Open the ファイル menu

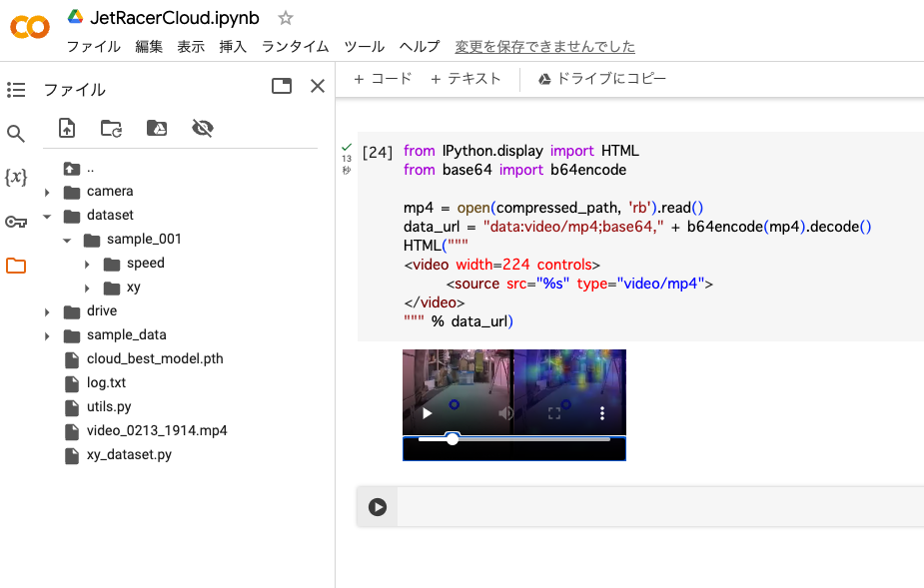pos(93,47)
